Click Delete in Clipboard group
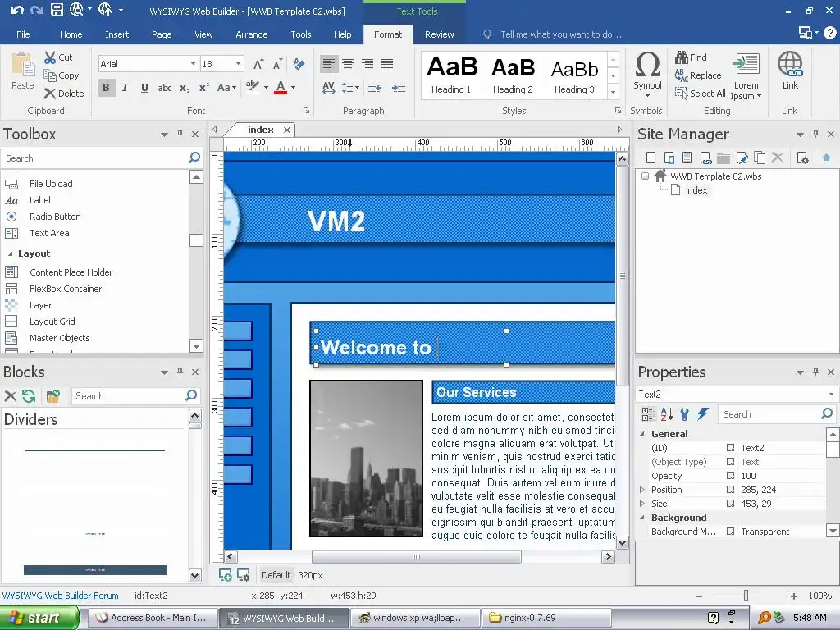This screenshot has width=840, height=630. coord(64,94)
